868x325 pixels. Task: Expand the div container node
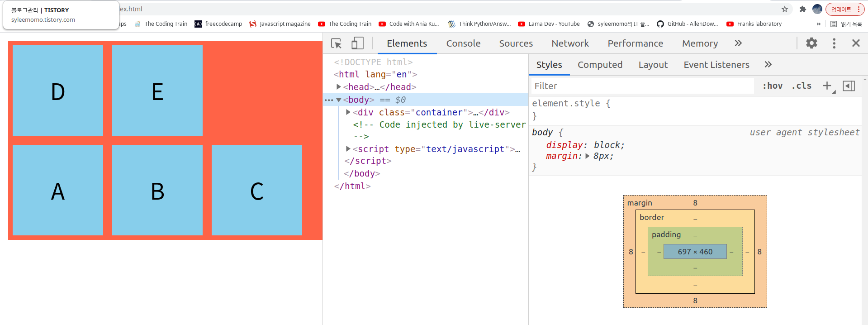348,112
